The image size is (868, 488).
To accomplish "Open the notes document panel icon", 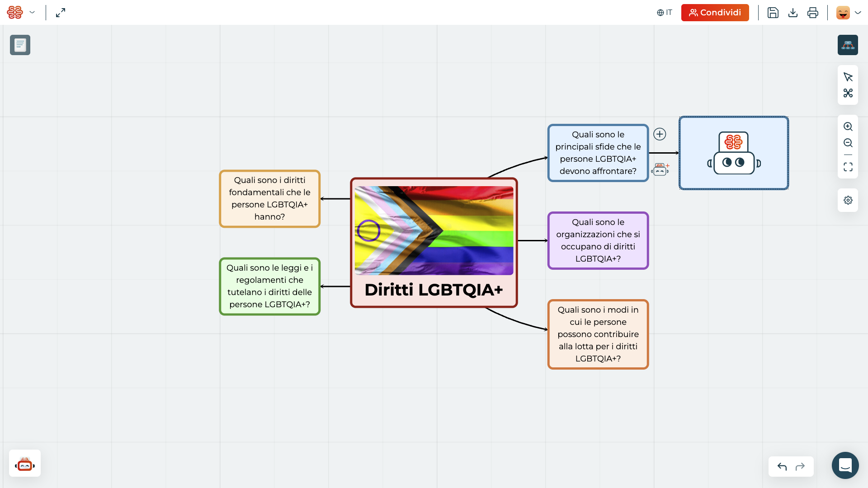I will point(20,45).
